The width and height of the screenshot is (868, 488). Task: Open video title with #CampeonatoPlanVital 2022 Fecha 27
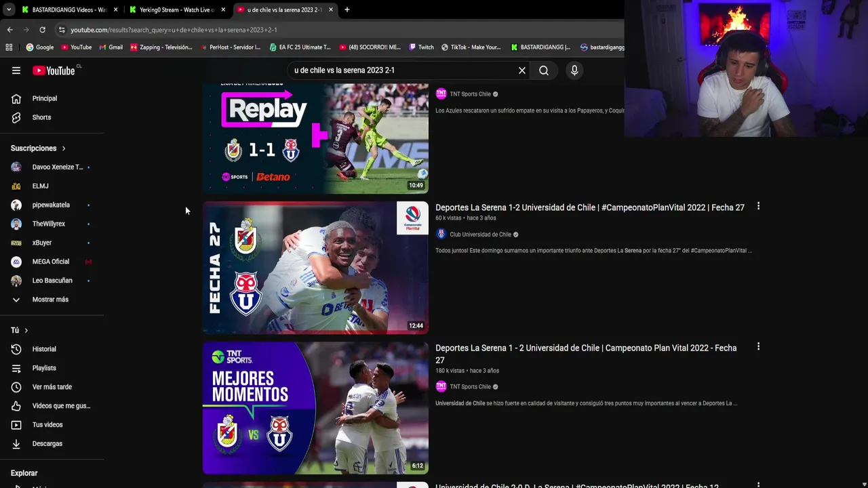[590, 207]
